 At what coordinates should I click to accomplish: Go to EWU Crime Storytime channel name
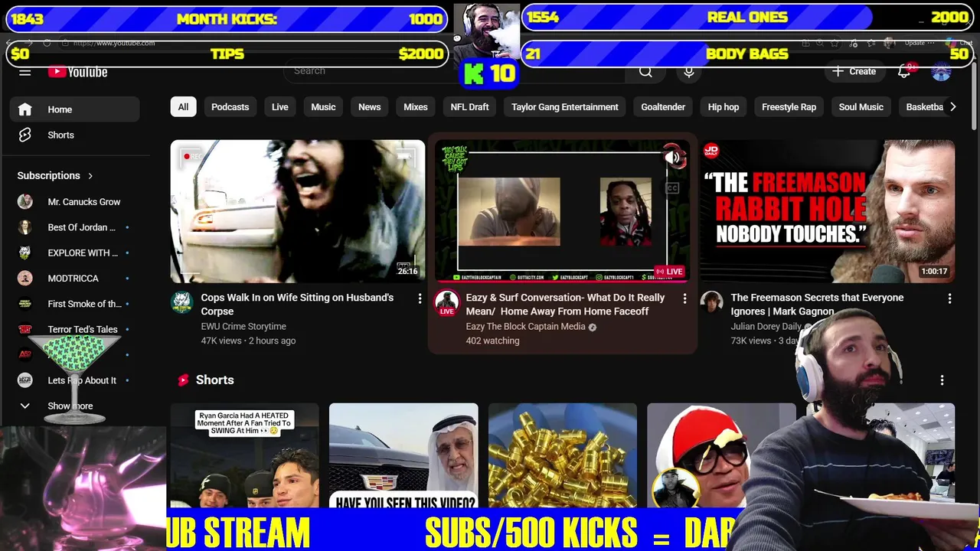243,327
